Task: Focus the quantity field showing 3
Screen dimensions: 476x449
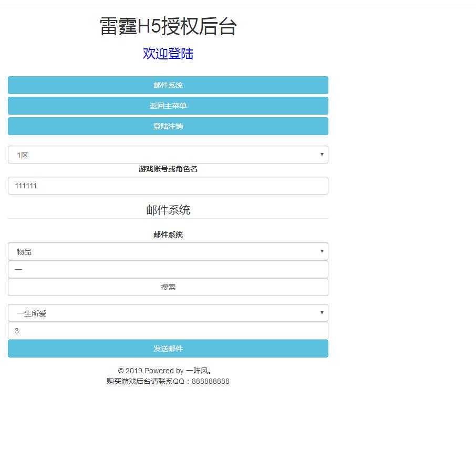Action: point(168,331)
